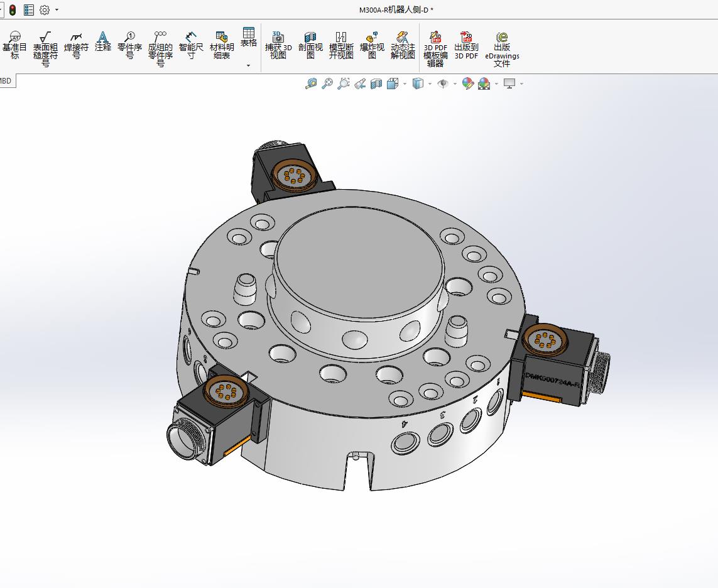This screenshot has height=588, width=718.
Task: Switch to the MBD tab
Action: pos(6,81)
